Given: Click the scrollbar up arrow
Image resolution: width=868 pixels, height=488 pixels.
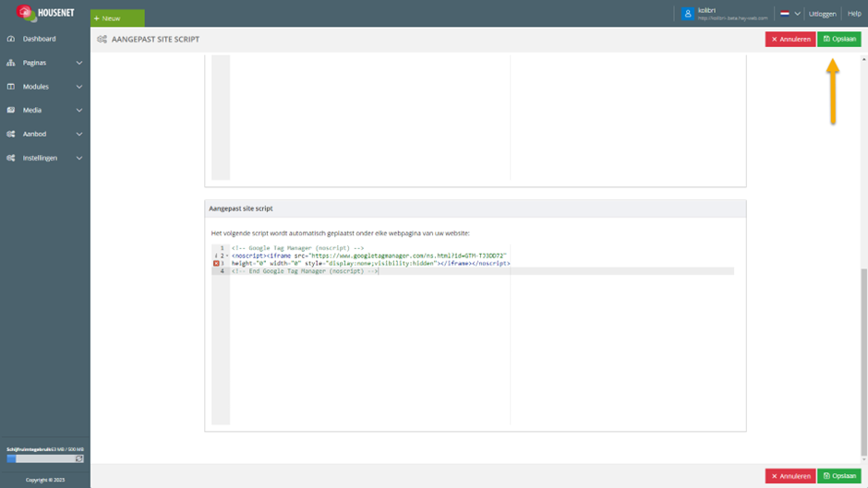Looking at the screenshot, I should [x=863, y=59].
